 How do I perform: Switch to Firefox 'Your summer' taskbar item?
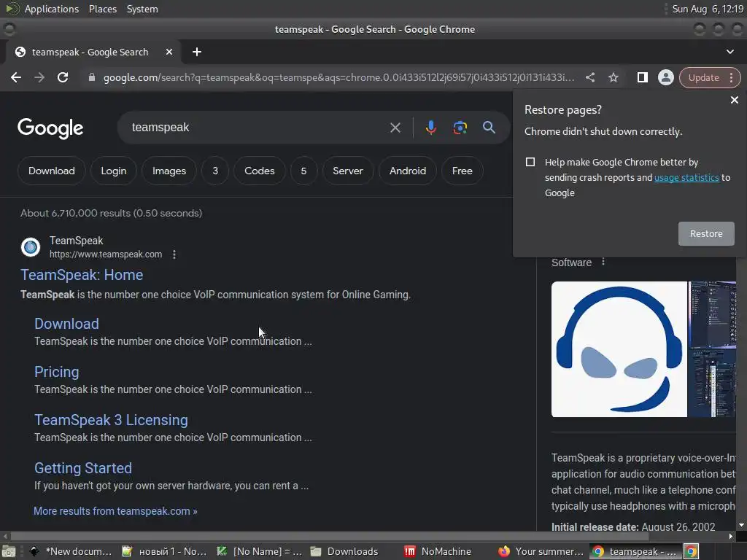[x=541, y=551]
